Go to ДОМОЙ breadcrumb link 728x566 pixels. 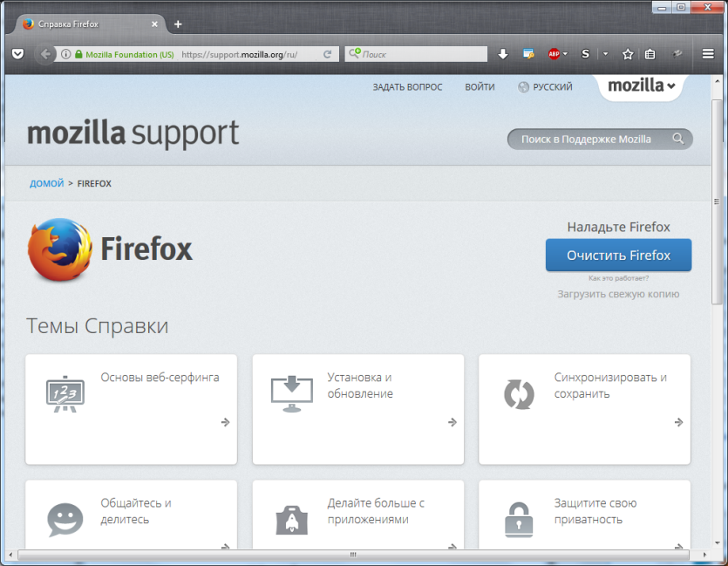[47, 183]
